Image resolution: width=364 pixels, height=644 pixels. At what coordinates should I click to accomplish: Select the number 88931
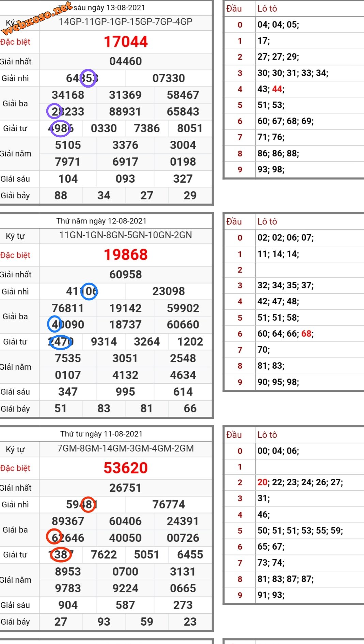pyautogui.click(x=125, y=112)
